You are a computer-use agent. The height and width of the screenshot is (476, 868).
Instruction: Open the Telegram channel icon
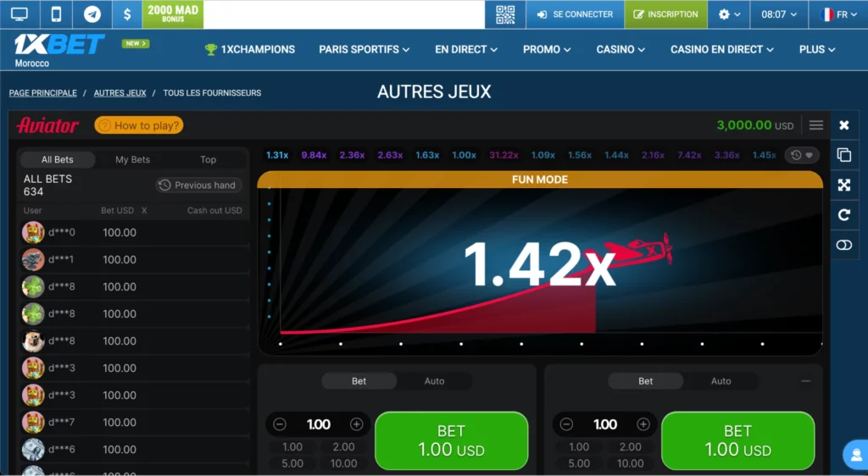tap(92, 14)
